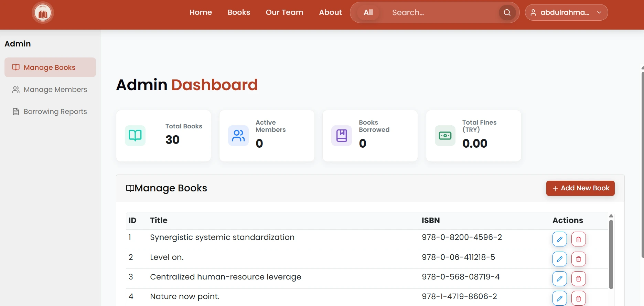Image resolution: width=644 pixels, height=306 pixels.
Task: Edit the Nature now point. book
Action: coord(559,298)
